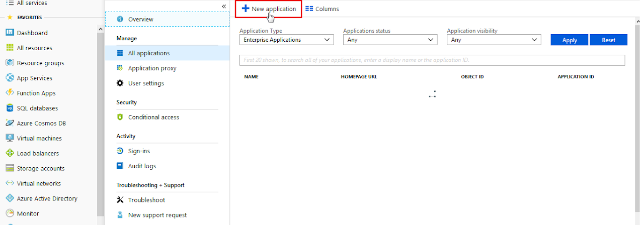This screenshot has height=225, width=644.
Task: Open Conditional access under Security
Action: tap(168, 117)
